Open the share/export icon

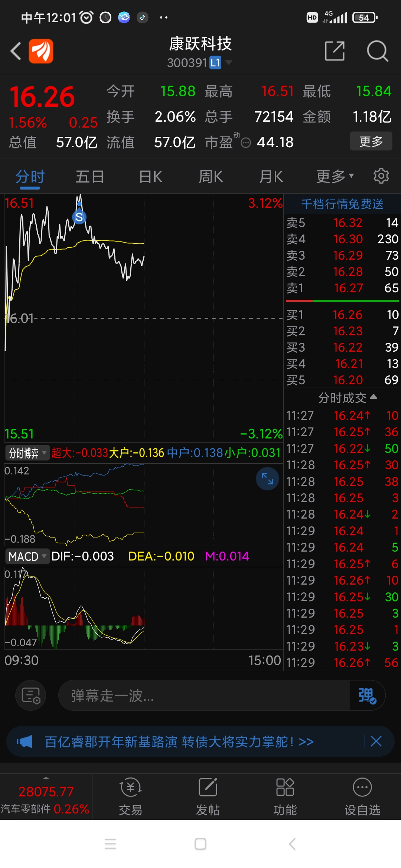tap(335, 51)
